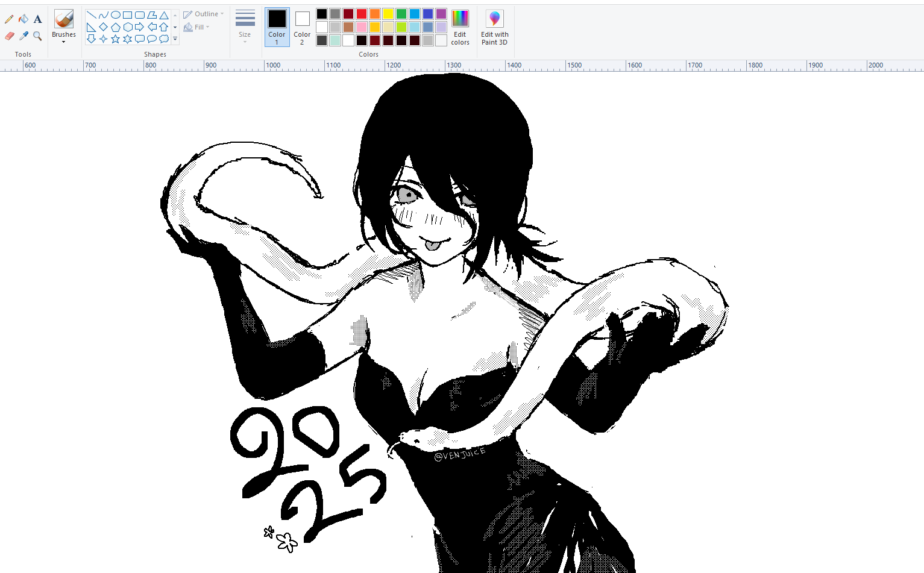Pick the lavender palette swatch
Screen dimensions: 924x573
441,27
